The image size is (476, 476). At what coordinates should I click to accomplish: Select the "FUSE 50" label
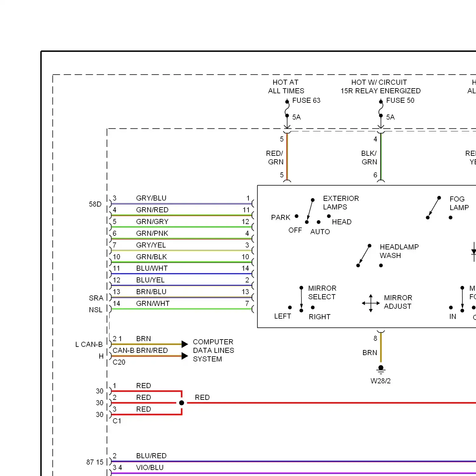coord(400,101)
